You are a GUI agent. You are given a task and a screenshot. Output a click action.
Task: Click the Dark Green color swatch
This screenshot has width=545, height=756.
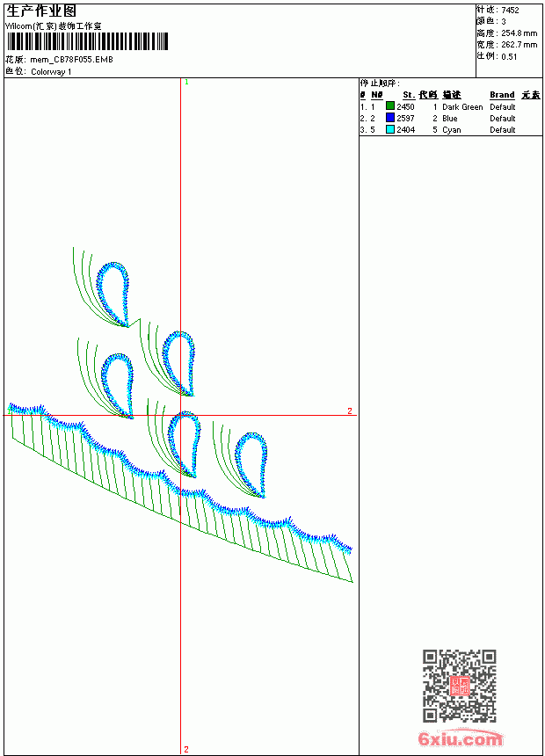coord(390,106)
